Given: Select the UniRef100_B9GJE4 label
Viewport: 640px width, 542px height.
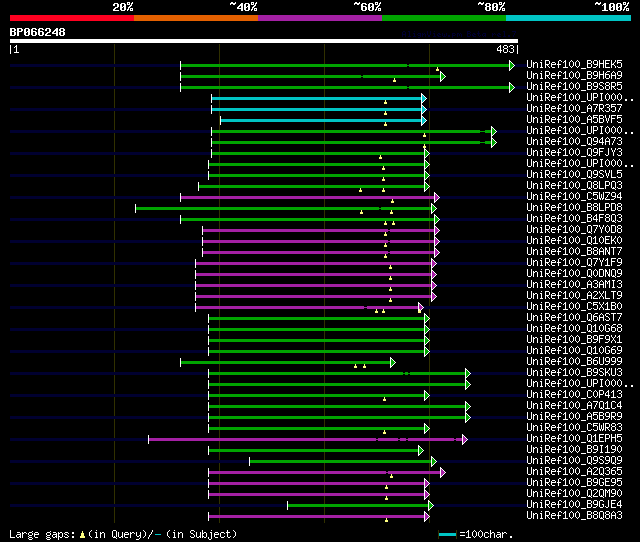Looking at the screenshot, I should tap(574, 505).
